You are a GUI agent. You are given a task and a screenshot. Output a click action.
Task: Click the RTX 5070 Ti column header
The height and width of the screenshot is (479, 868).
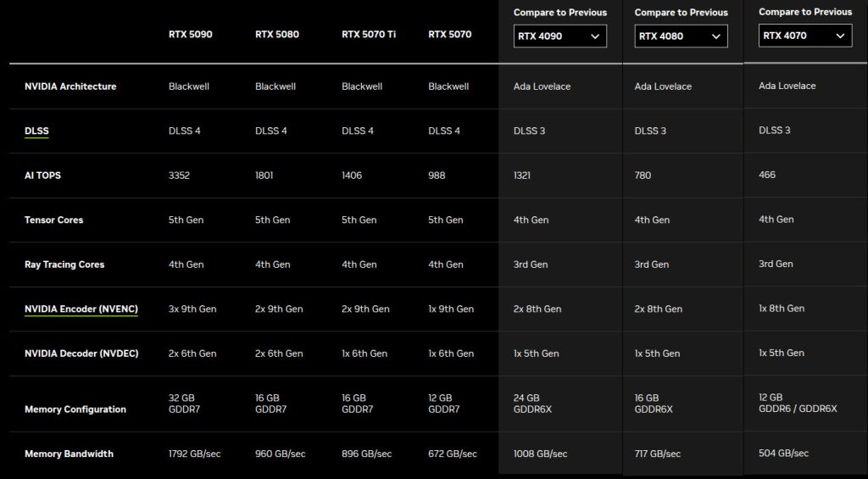point(370,35)
